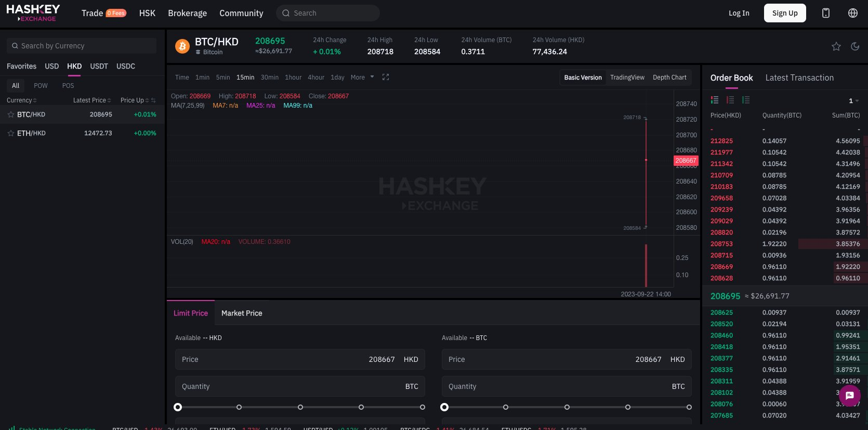Switch chart to Basic Version
The image size is (868, 430).
pos(583,77)
